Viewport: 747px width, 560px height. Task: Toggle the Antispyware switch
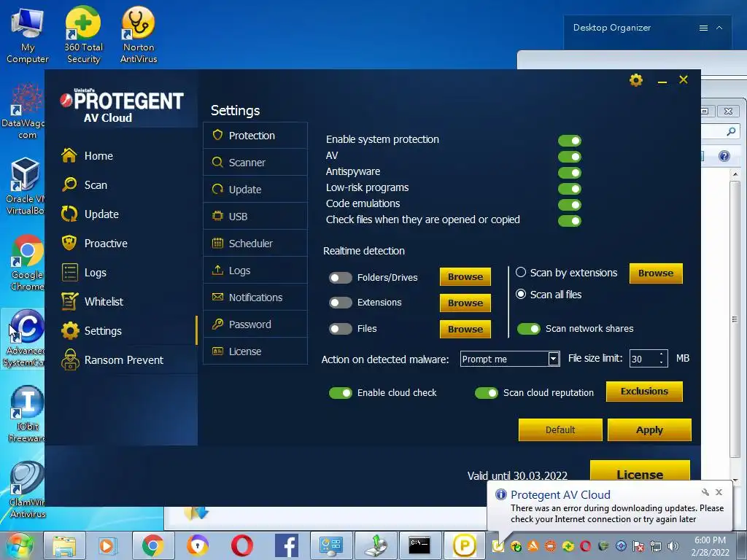[570, 172]
